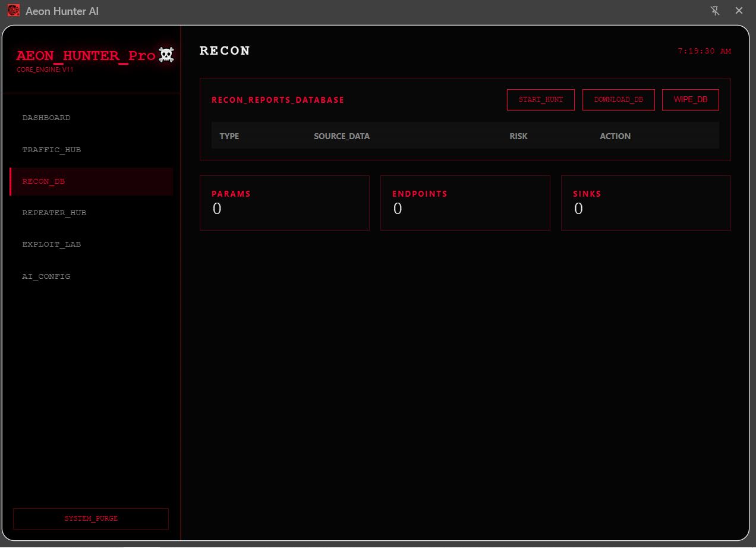The width and height of the screenshot is (756, 548).
Task: Click the Aeon Hunter app icon in title bar
Action: point(14,11)
